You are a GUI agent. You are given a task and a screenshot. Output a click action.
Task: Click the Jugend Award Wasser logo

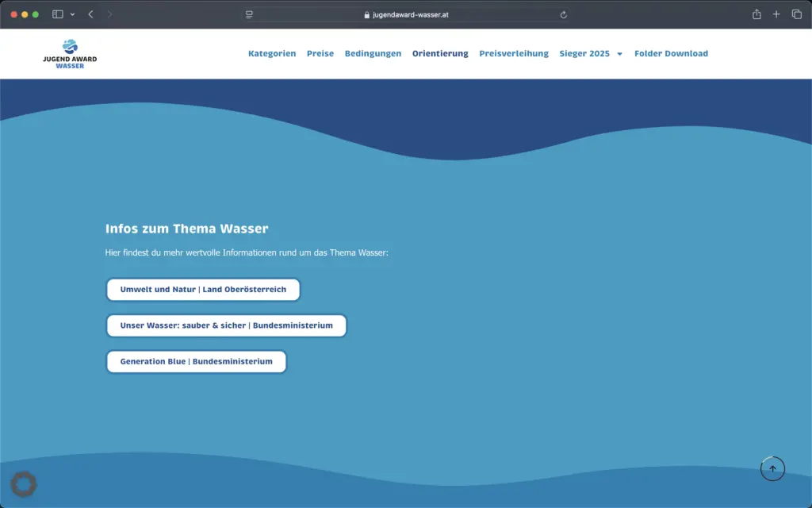click(x=69, y=52)
